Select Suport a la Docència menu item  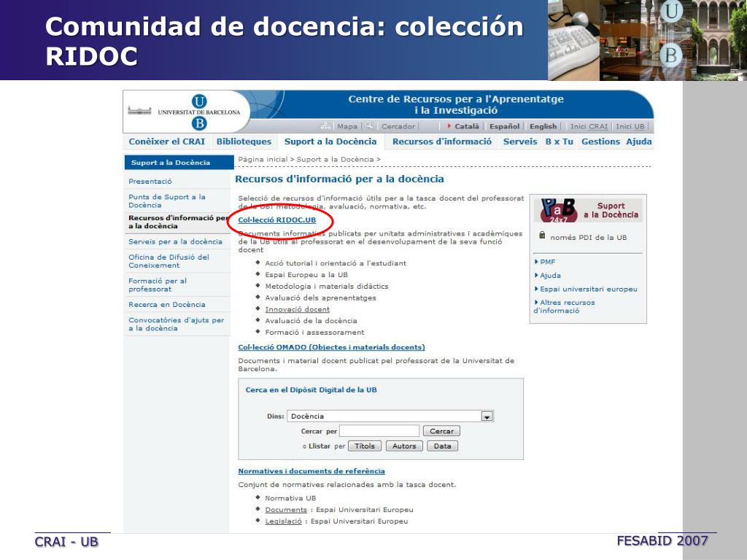tap(330, 141)
